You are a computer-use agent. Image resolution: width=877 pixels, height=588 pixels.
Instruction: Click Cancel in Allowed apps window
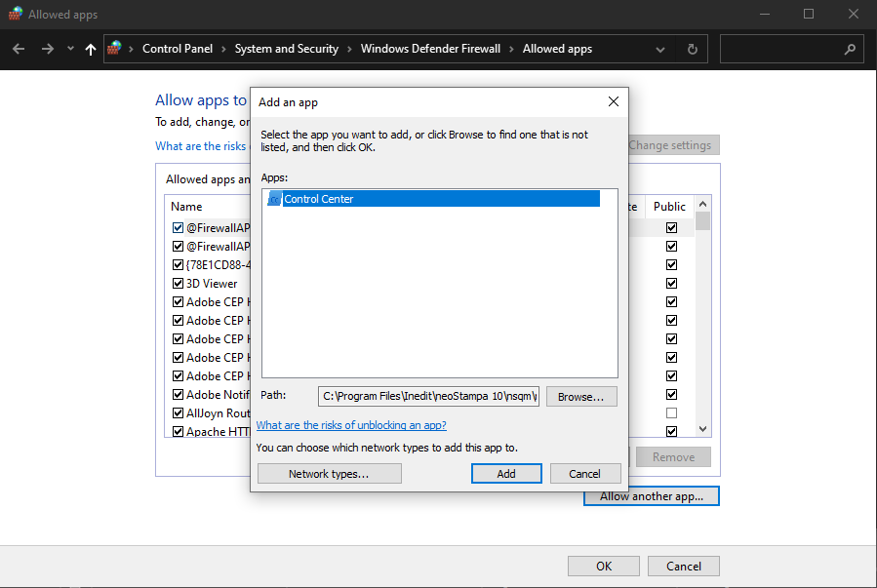pyautogui.click(x=684, y=567)
